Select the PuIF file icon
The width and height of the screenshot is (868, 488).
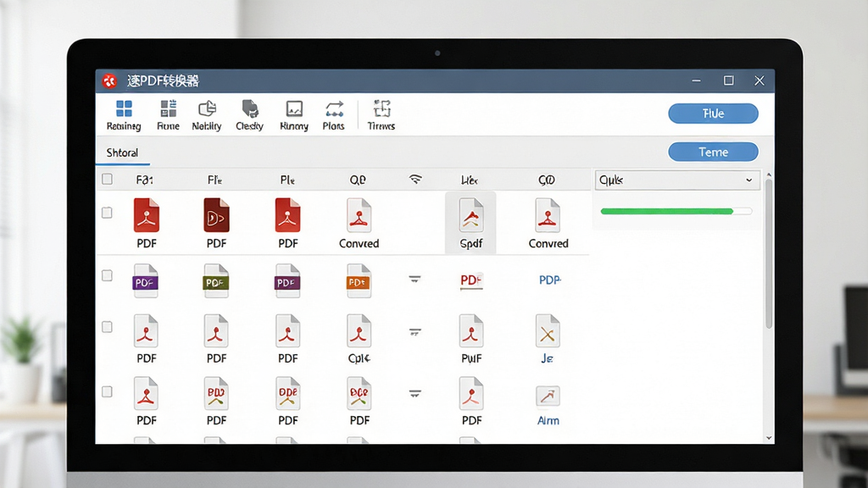click(x=471, y=331)
